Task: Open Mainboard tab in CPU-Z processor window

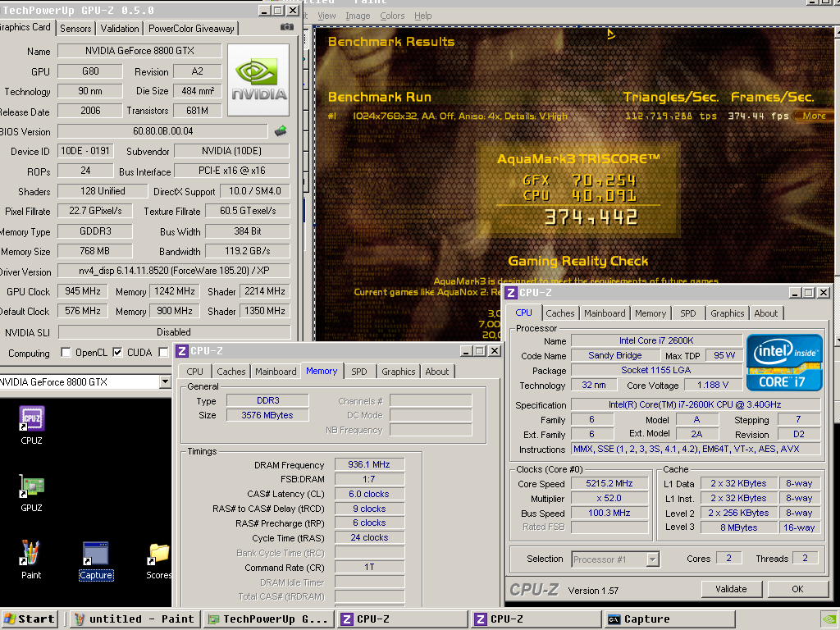Action: click(605, 313)
